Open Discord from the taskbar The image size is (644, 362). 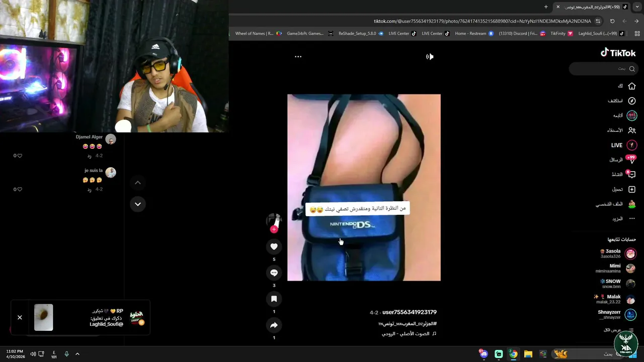click(x=484, y=354)
